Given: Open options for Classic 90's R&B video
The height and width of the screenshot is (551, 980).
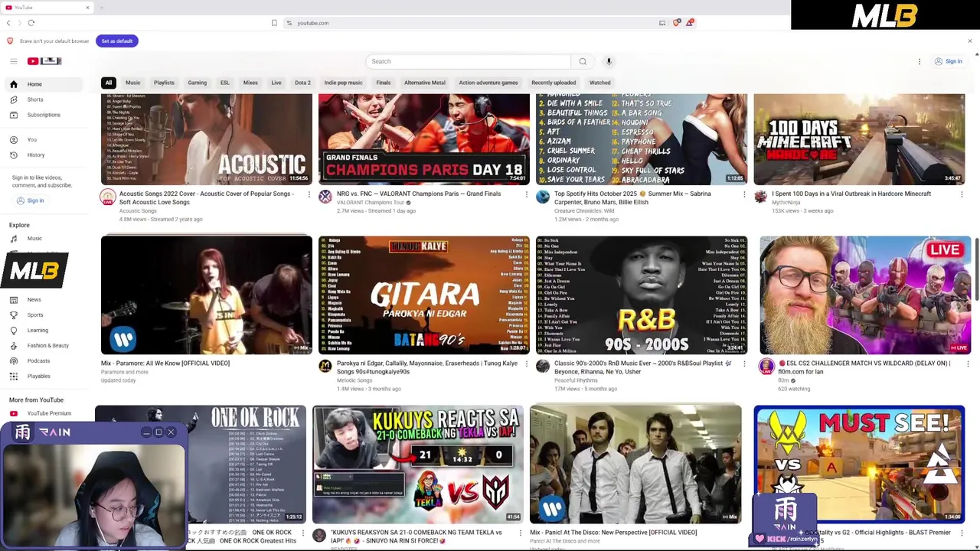Looking at the screenshot, I should click(x=744, y=364).
